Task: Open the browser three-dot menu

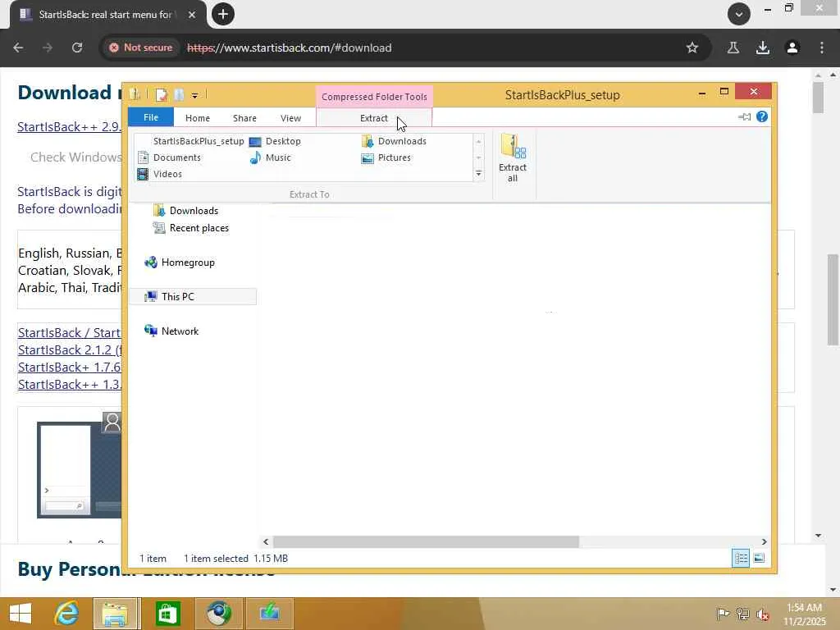Action: [822, 48]
